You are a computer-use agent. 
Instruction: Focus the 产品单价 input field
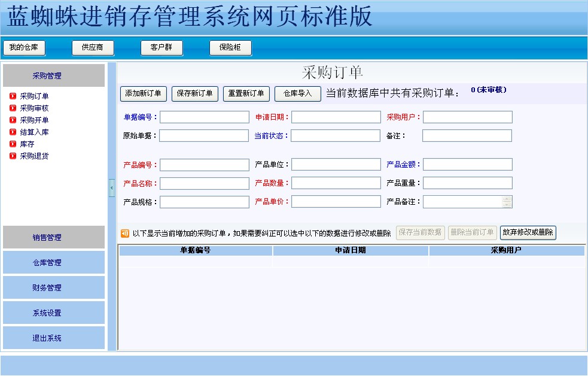pos(336,202)
